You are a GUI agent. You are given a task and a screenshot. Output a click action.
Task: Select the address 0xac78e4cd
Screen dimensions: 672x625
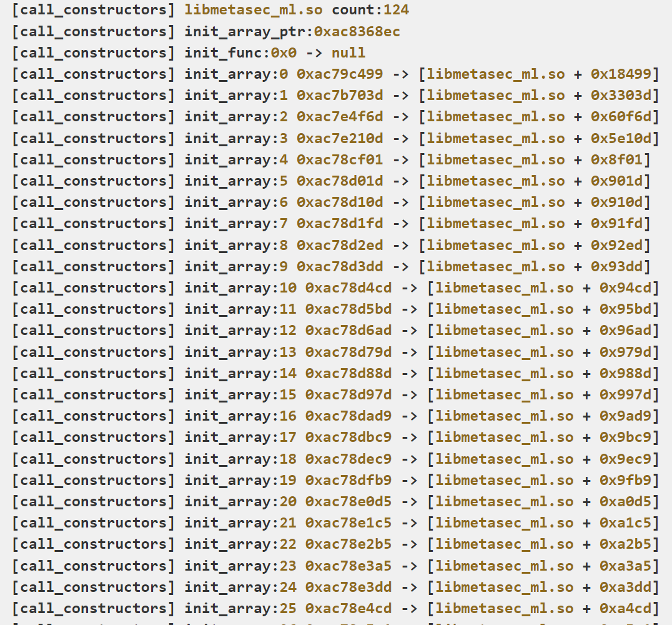coord(348,608)
